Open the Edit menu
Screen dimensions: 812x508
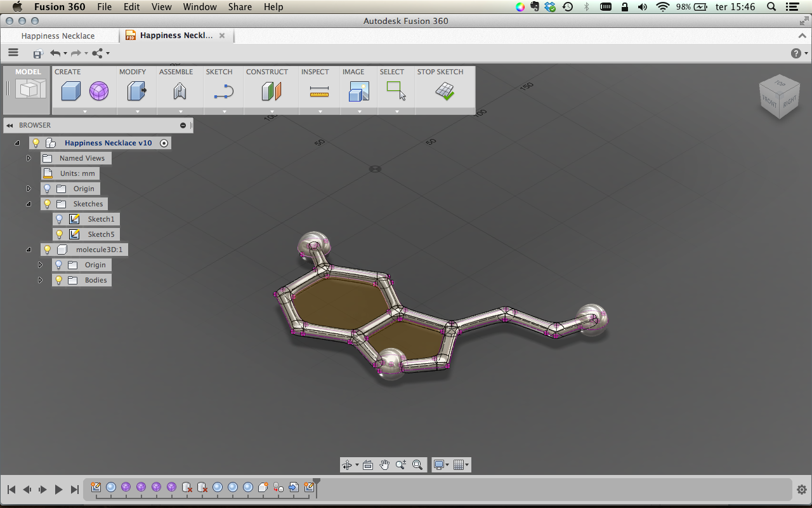(131, 7)
